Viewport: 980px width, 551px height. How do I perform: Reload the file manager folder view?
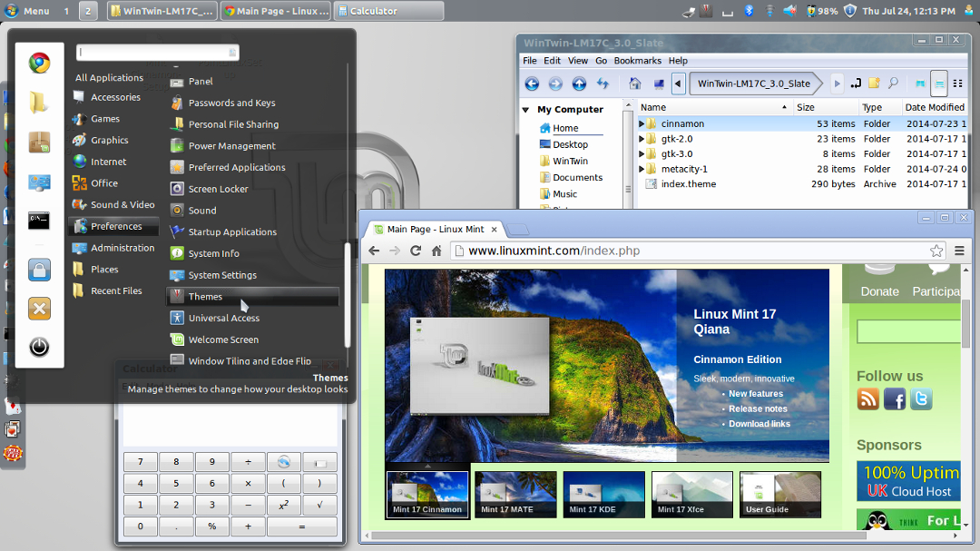tap(603, 84)
